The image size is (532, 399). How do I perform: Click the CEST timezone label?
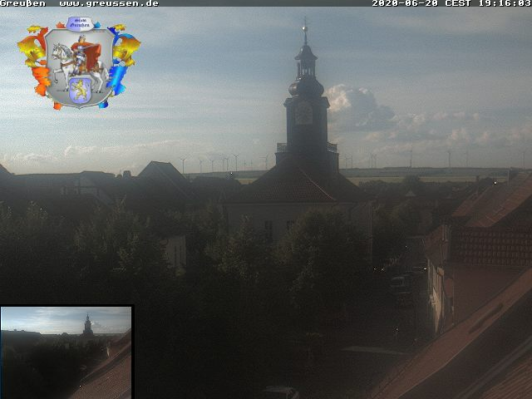pos(458,3)
